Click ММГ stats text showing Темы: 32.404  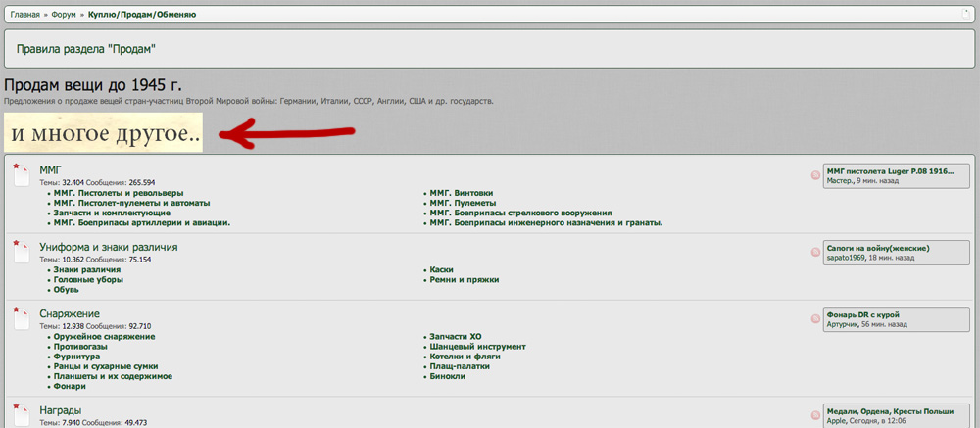(x=97, y=183)
